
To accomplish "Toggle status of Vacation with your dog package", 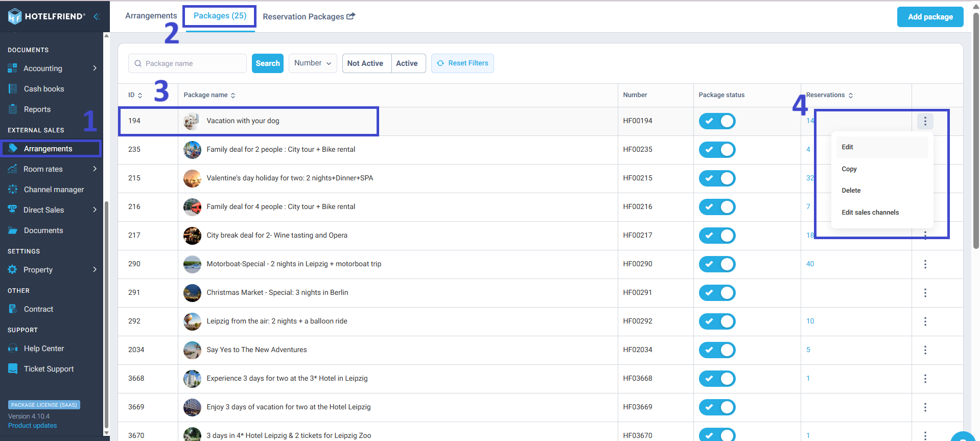I will coord(717,121).
